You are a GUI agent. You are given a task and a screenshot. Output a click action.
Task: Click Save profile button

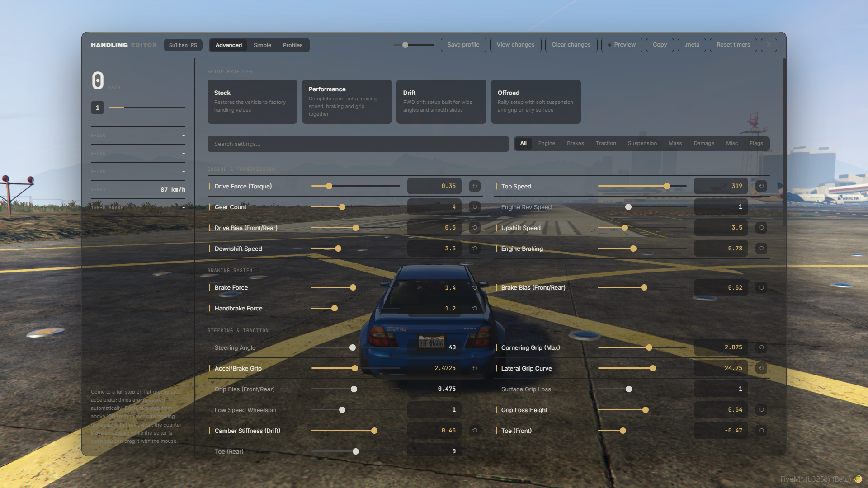click(x=463, y=45)
